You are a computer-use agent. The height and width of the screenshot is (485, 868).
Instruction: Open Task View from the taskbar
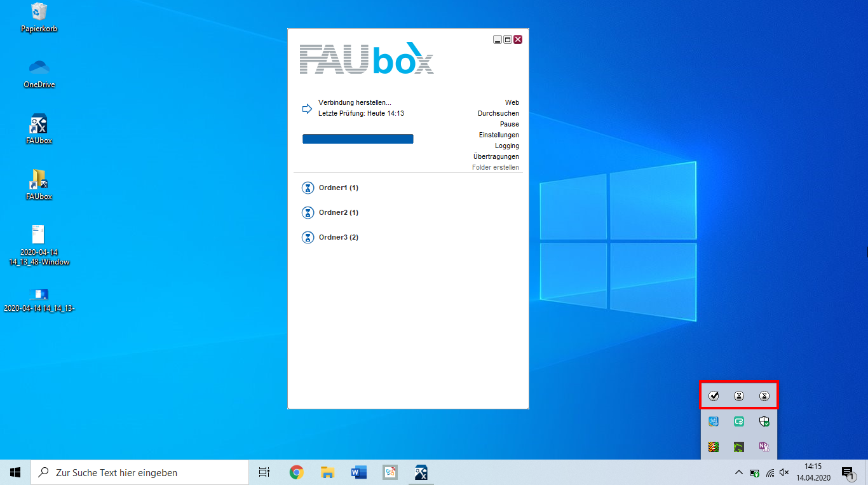point(264,472)
